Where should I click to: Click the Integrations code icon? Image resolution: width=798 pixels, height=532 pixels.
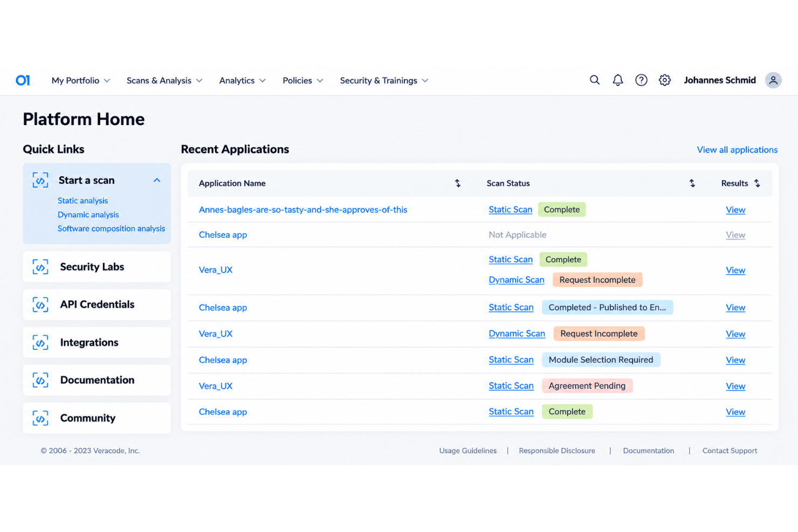coord(40,342)
